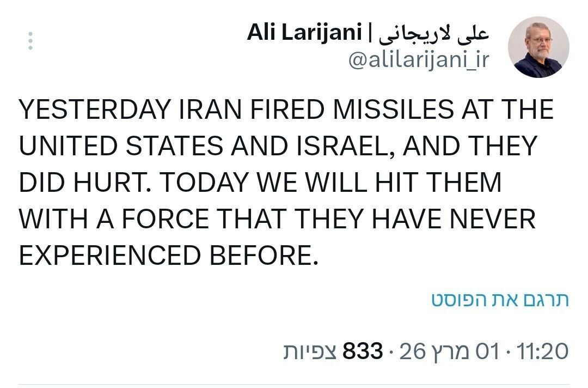Translate the post via תרגם את הפוסט

tap(500, 299)
